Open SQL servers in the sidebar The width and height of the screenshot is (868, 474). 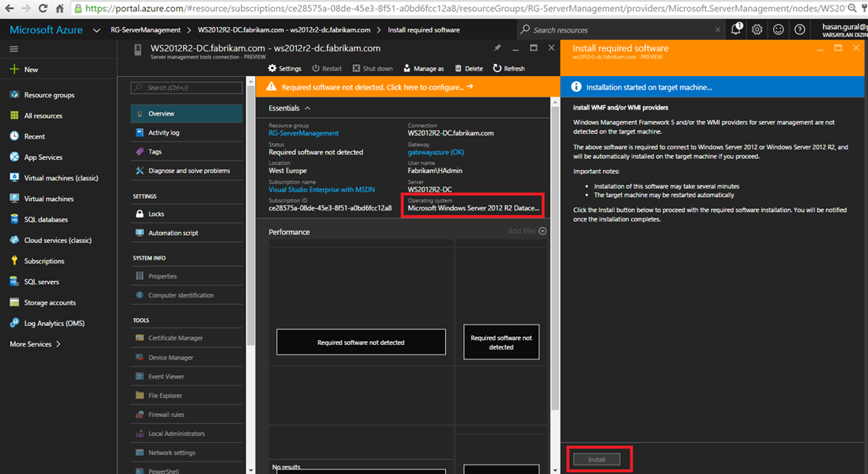[41, 282]
